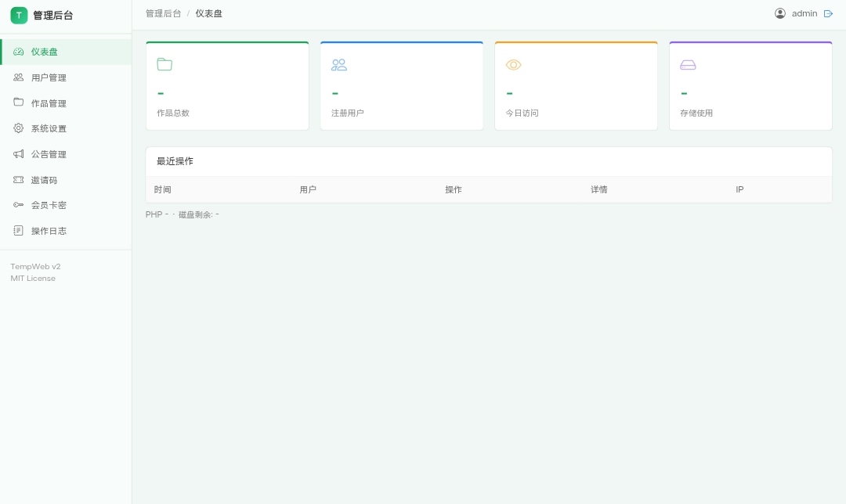Screen dimensions: 846x504
Task: Click the 公告管理 megaphone icon
Action: click(x=18, y=154)
